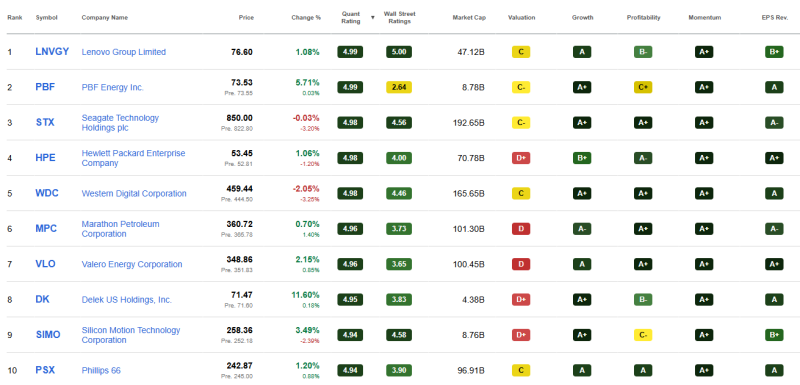Image resolution: width=800 pixels, height=385 pixels.
Task: Open the STX ticker symbol
Action: click(45, 122)
